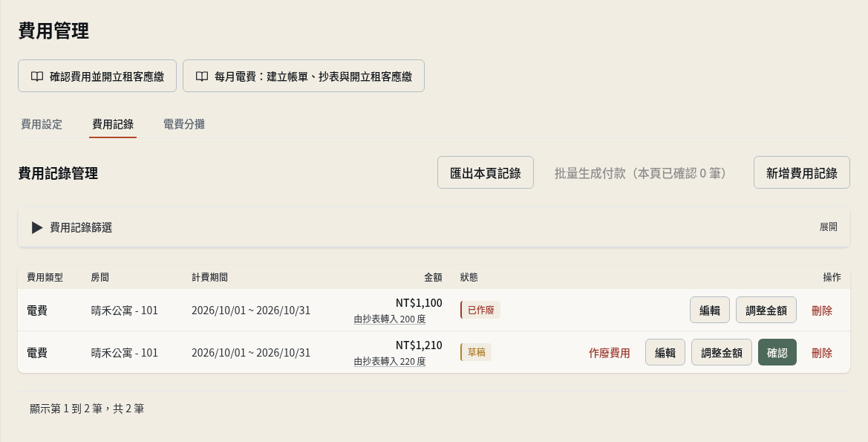Screen dimensions: 868x442
Task: Click 新增費用記錄 button
Action: 802,173
